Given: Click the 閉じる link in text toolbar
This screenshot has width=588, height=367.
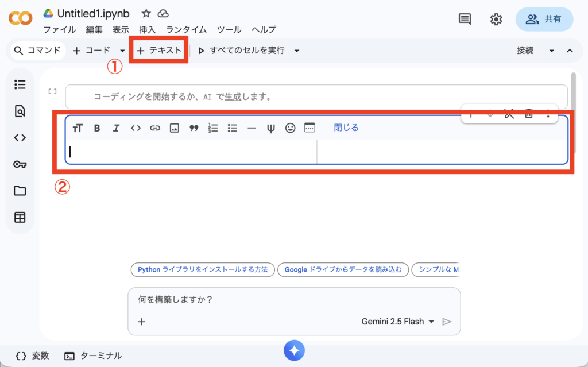Looking at the screenshot, I should coord(346,128).
